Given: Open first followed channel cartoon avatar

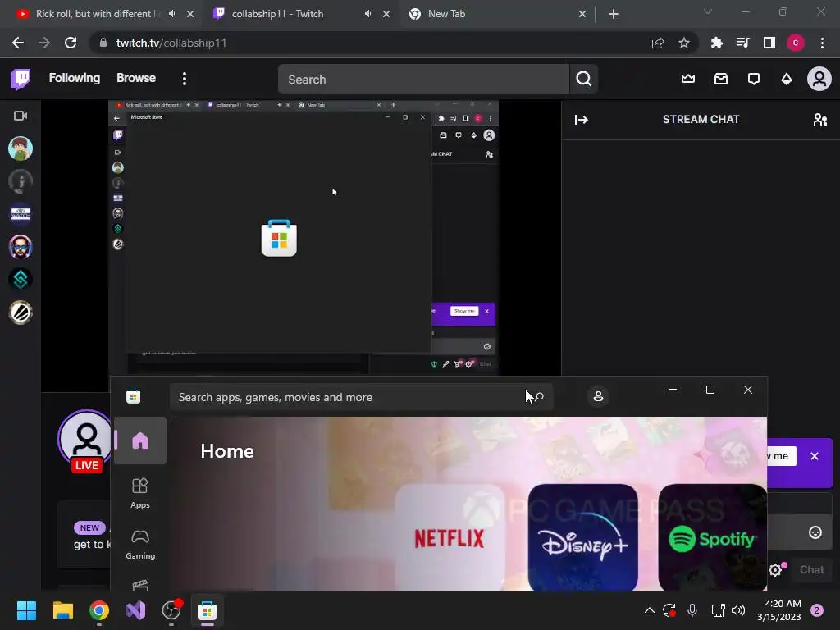Looking at the screenshot, I should (21, 148).
